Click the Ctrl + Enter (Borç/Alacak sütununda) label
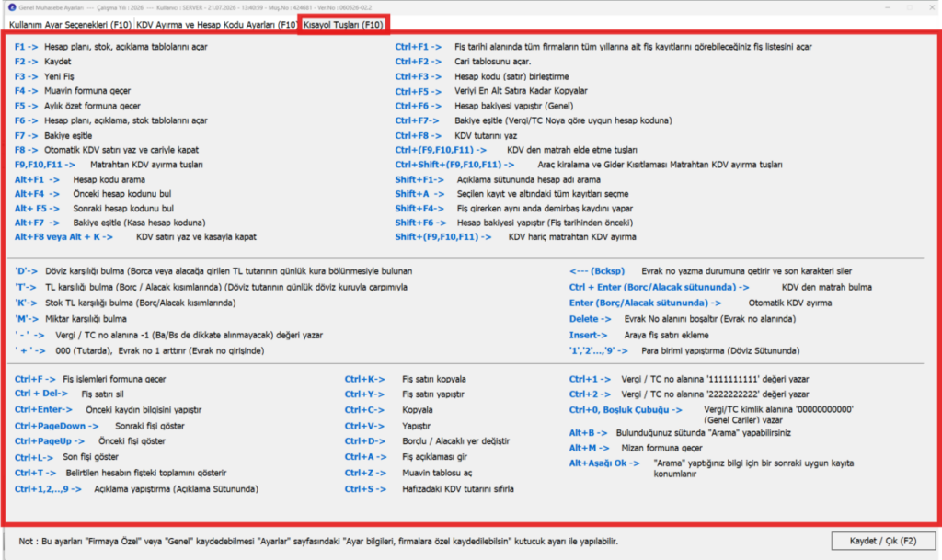942x560 pixels. click(x=659, y=288)
